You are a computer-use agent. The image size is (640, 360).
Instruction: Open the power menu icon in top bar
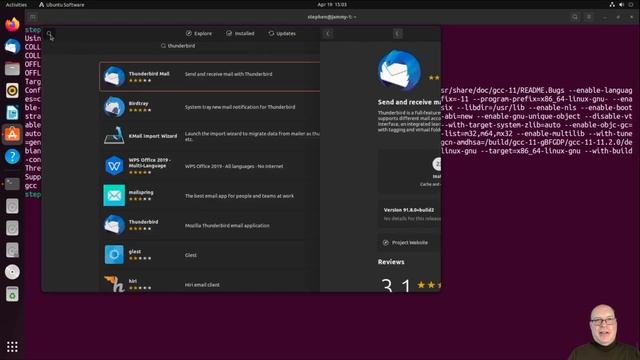[632, 4]
